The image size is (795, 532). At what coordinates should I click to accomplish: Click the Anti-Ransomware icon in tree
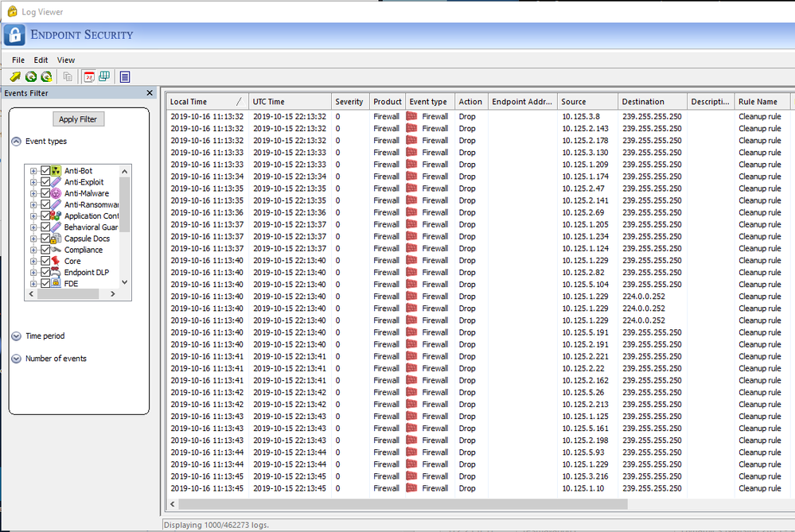56,204
